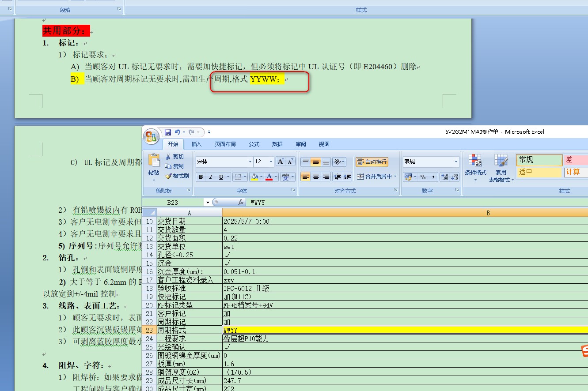The width and height of the screenshot is (588, 391).
Task: Apply Percent Style format
Action: pos(423,177)
